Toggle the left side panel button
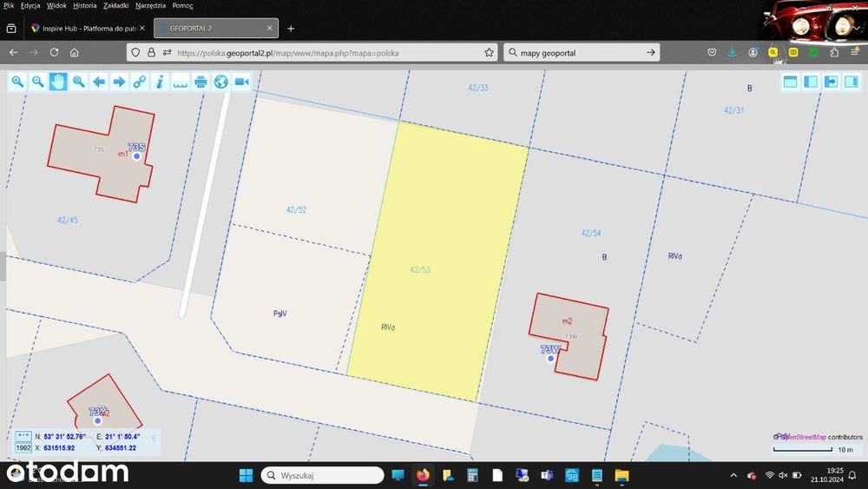 (x=811, y=82)
